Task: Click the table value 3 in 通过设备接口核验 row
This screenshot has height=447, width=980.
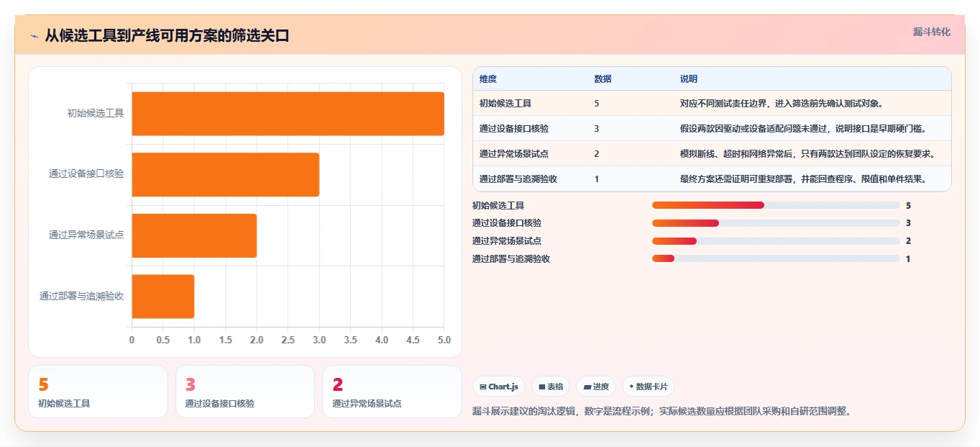Action: (597, 129)
